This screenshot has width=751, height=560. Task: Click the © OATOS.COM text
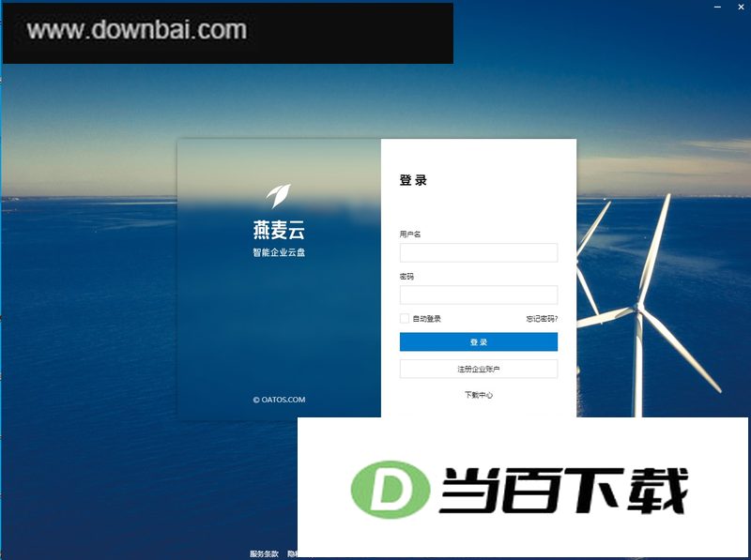(x=279, y=400)
